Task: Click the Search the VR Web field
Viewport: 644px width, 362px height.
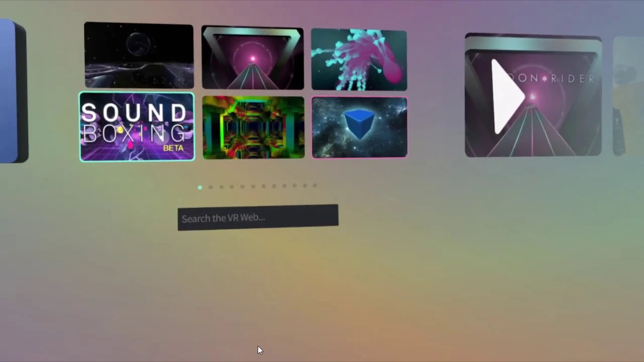Action: 258,218
